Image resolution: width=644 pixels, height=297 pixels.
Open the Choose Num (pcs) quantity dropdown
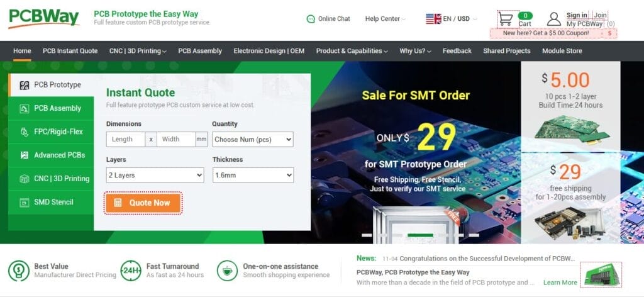(253, 139)
